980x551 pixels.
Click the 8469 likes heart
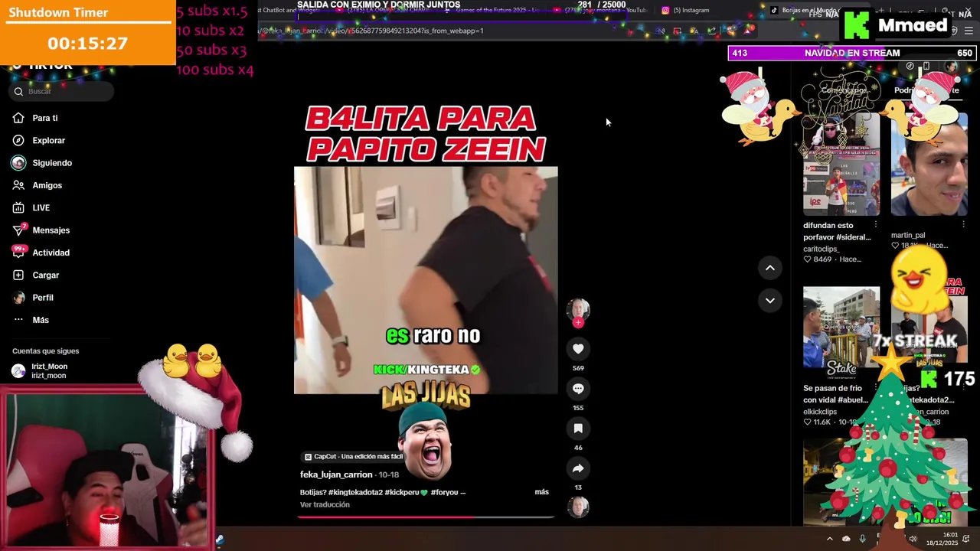point(807,259)
